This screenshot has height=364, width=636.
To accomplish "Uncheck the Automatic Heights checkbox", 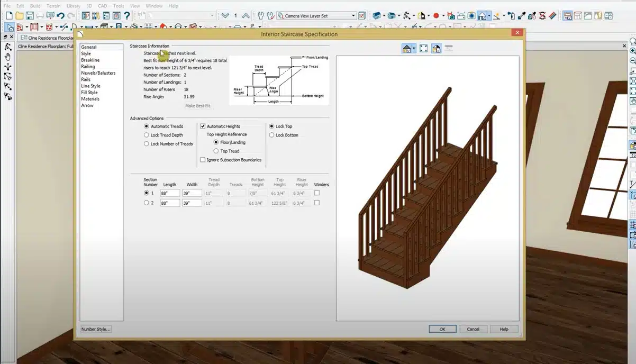I will (203, 126).
